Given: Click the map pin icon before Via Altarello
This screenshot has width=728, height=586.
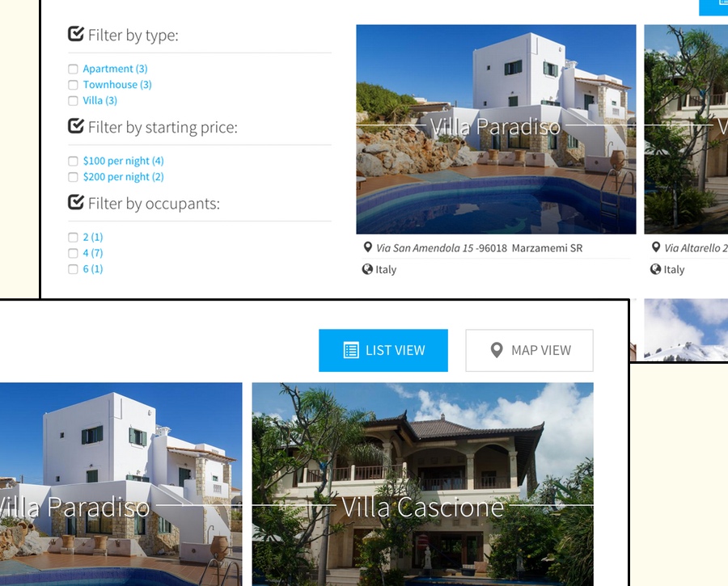Looking at the screenshot, I should [655, 247].
